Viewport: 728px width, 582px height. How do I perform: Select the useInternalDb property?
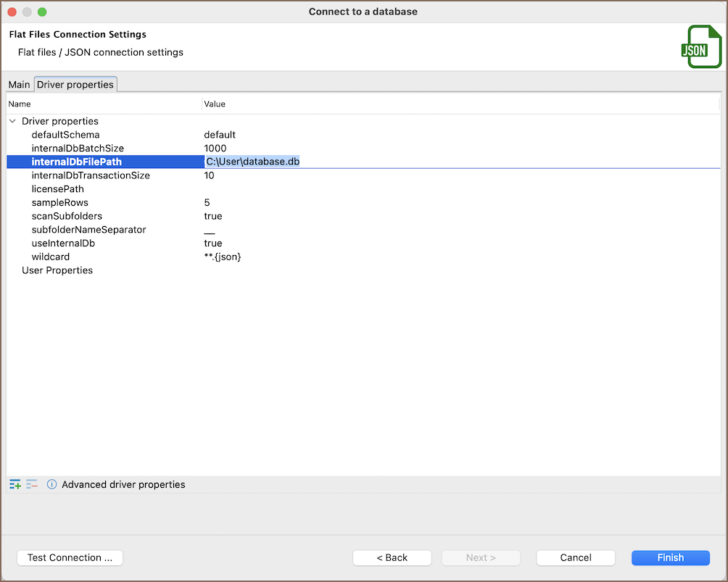(63, 244)
